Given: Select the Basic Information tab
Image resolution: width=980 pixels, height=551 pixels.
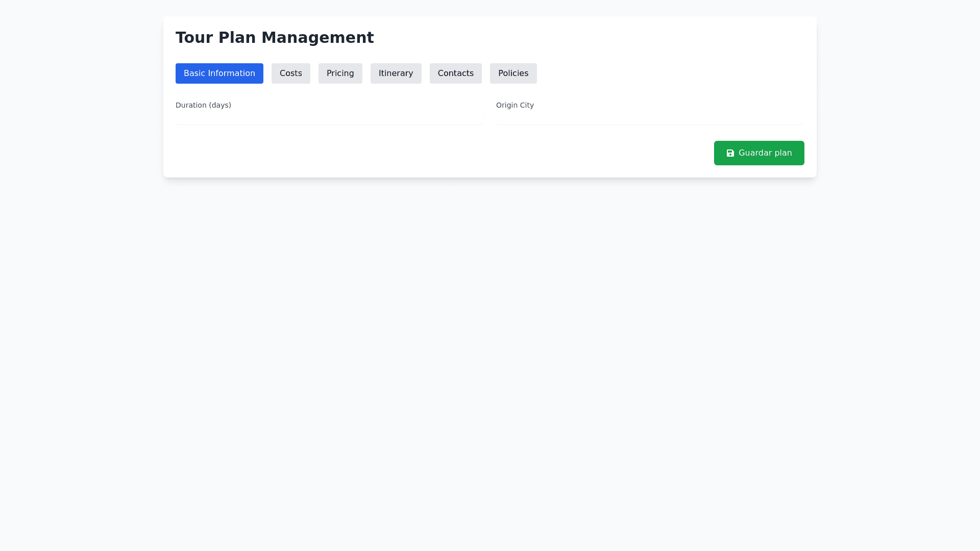Looking at the screenshot, I should click(x=219, y=73).
